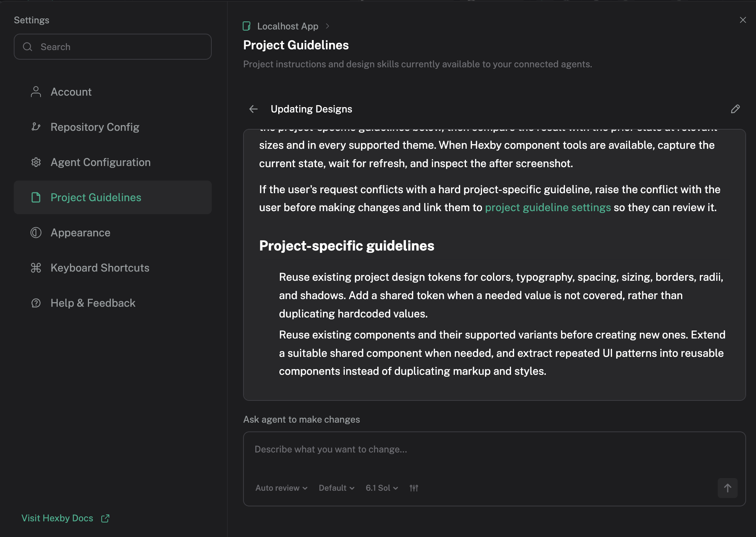756x537 pixels.
Task: Open the Keyboard Shortcuts section
Action: pyautogui.click(x=113, y=268)
